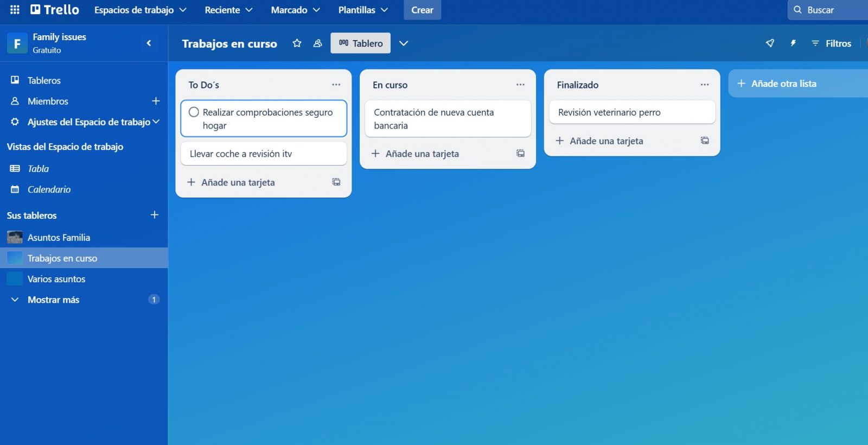Open Plantillas dropdown menu
The height and width of the screenshot is (445, 868).
click(363, 10)
